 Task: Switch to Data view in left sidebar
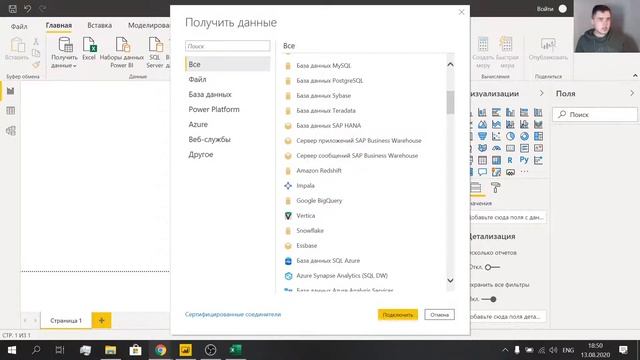(x=11, y=111)
